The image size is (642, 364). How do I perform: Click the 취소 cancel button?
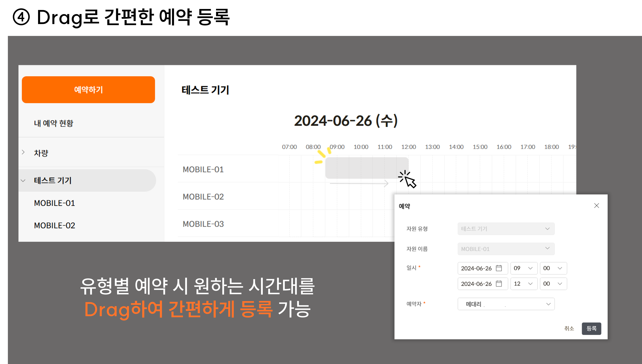[569, 328]
